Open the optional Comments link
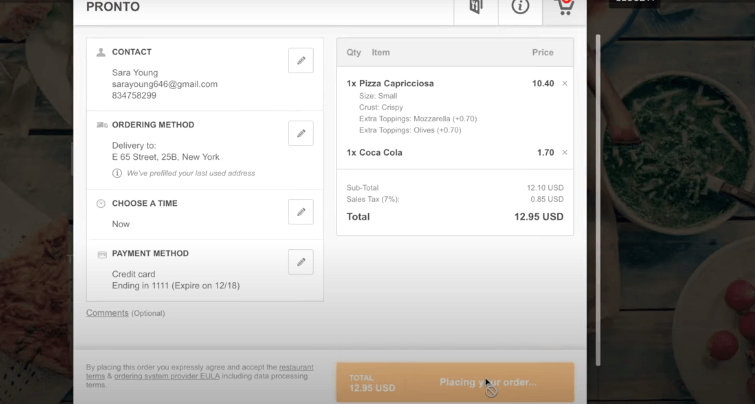The image size is (755, 404). click(x=107, y=313)
